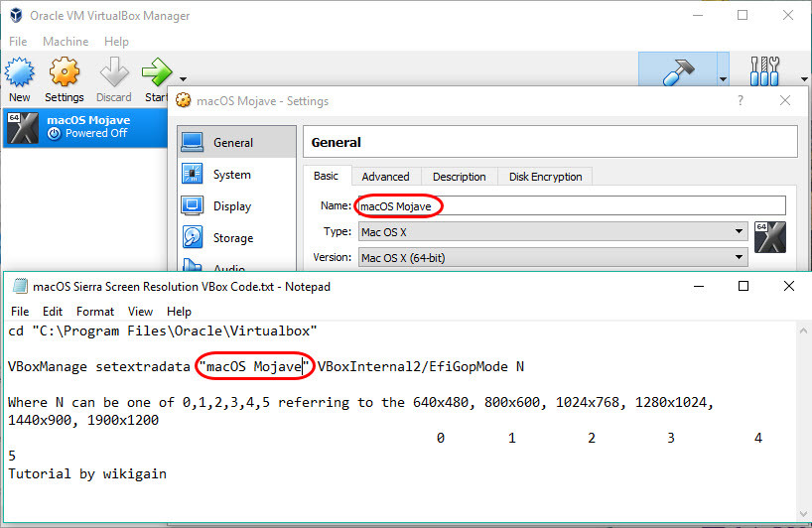The height and width of the screenshot is (528, 812).
Task: Expand the Start button dropdown arrow
Action: pyautogui.click(x=183, y=79)
